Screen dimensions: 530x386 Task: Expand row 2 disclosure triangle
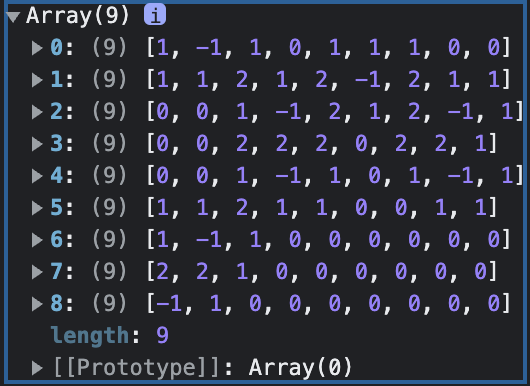[37, 112]
